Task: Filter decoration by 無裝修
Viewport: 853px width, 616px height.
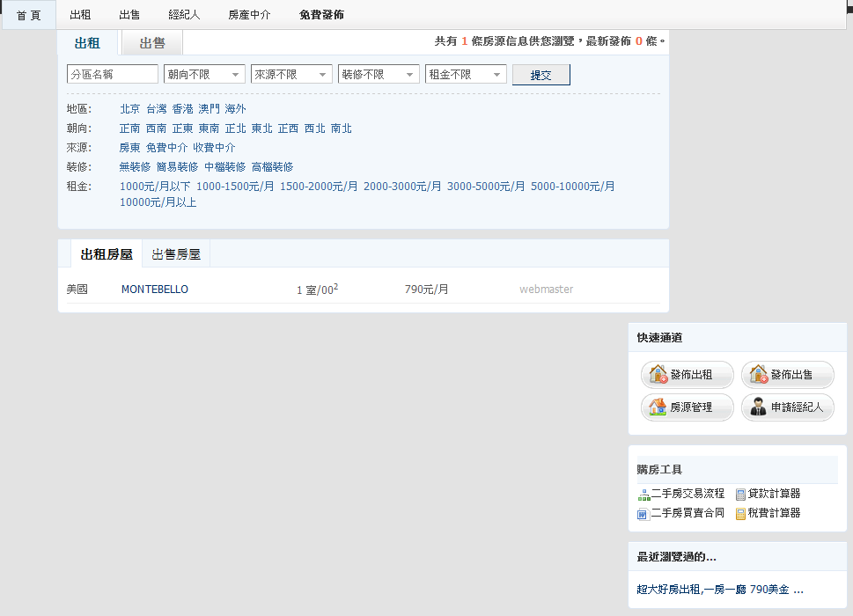Action: (x=135, y=167)
